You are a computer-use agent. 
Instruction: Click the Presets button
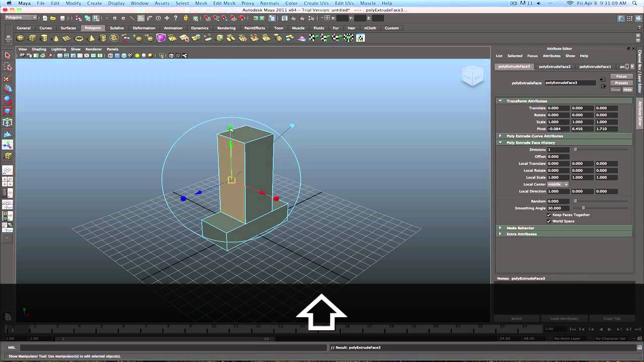[x=621, y=83]
